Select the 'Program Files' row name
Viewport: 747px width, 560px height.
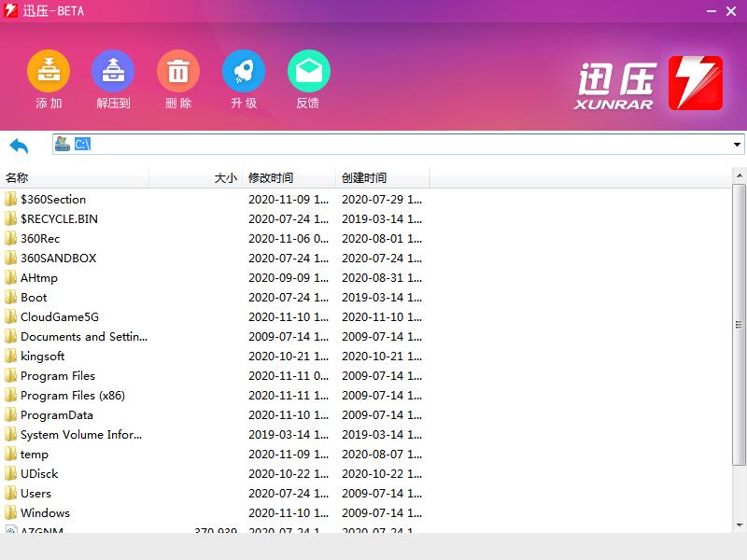(58, 376)
